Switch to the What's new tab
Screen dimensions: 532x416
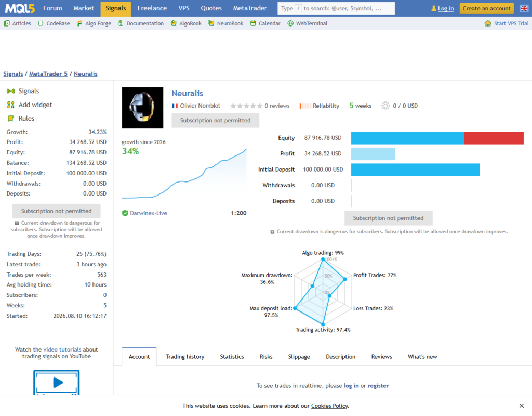coord(422,357)
